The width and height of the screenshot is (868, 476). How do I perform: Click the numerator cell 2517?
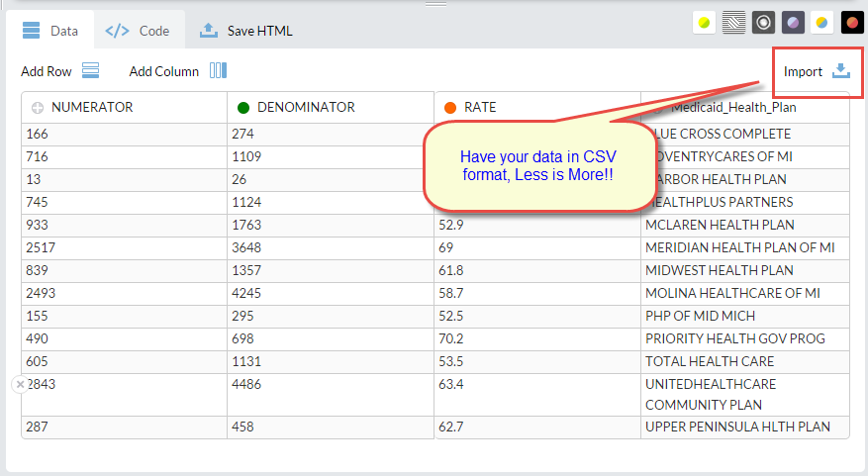[x=125, y=248]
